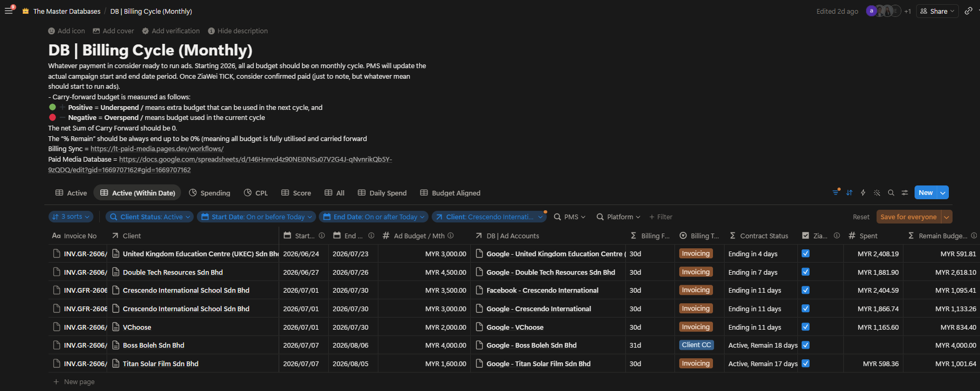Switch to the Spending view tab
This screenshot has width=980, height=391.
pos(210,193)
